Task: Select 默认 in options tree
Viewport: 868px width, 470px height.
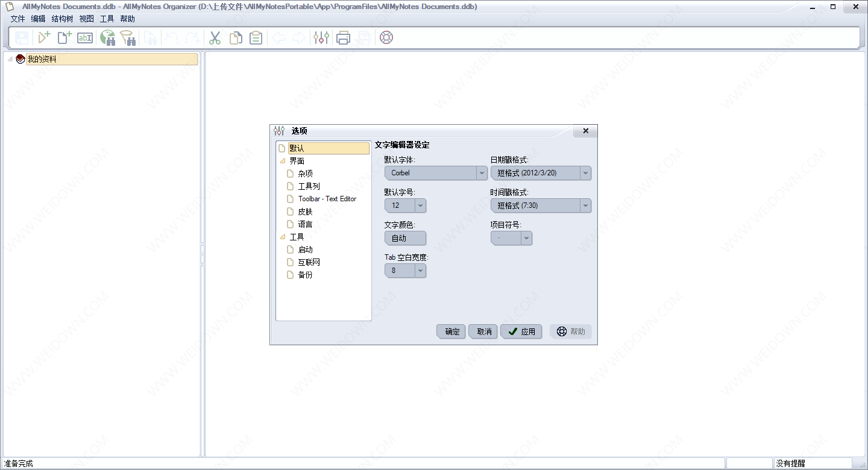Action: coord(329,148)
